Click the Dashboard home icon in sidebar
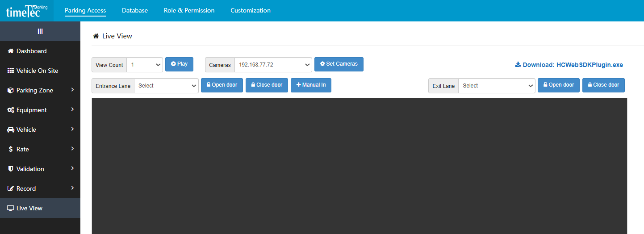This screenshot has height=234, width=644. pos(11,51)
